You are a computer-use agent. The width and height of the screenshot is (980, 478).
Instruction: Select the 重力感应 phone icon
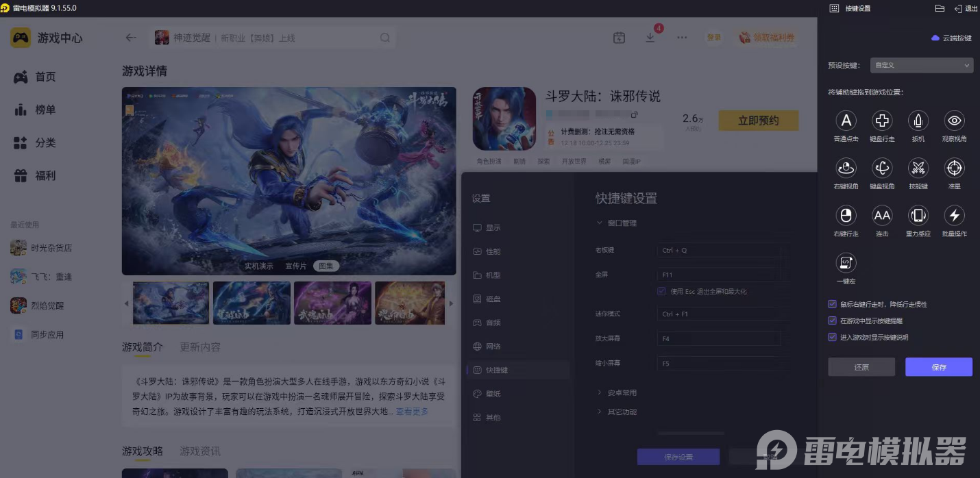(x=918, y=216)
